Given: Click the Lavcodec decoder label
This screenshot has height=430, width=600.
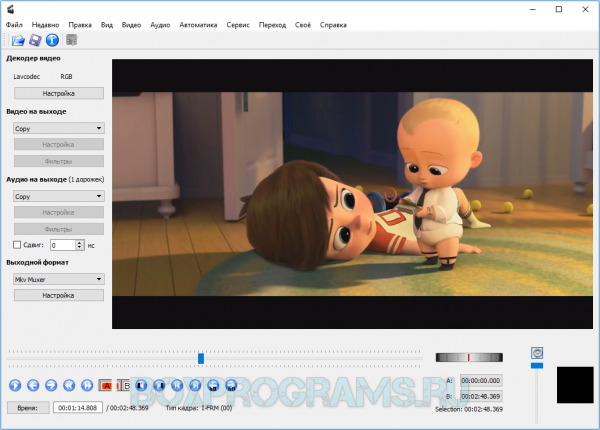Looking at the screenshot, I should (x=26, y=77).
